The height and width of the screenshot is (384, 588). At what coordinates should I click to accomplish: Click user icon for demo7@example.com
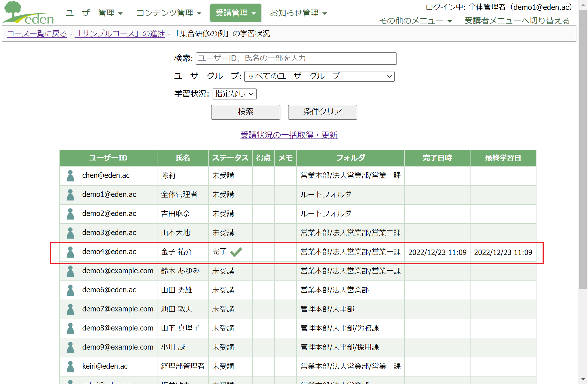(70, 309)
